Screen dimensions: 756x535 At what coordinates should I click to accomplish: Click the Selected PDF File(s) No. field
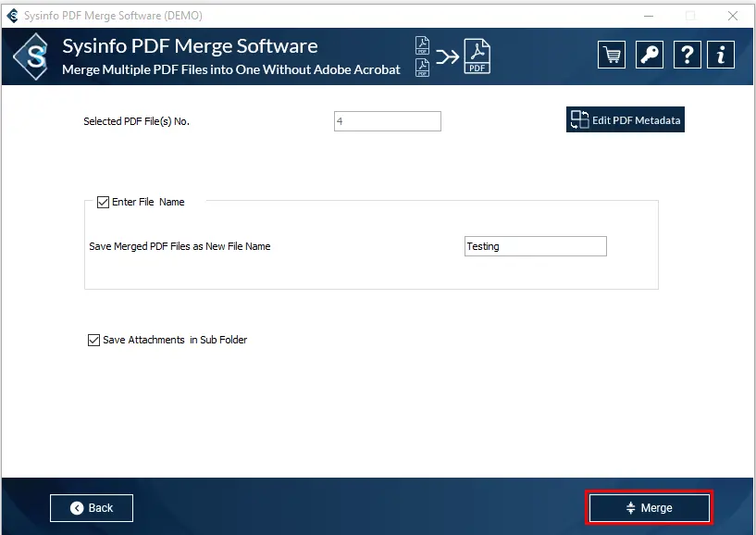coord(387,121)
